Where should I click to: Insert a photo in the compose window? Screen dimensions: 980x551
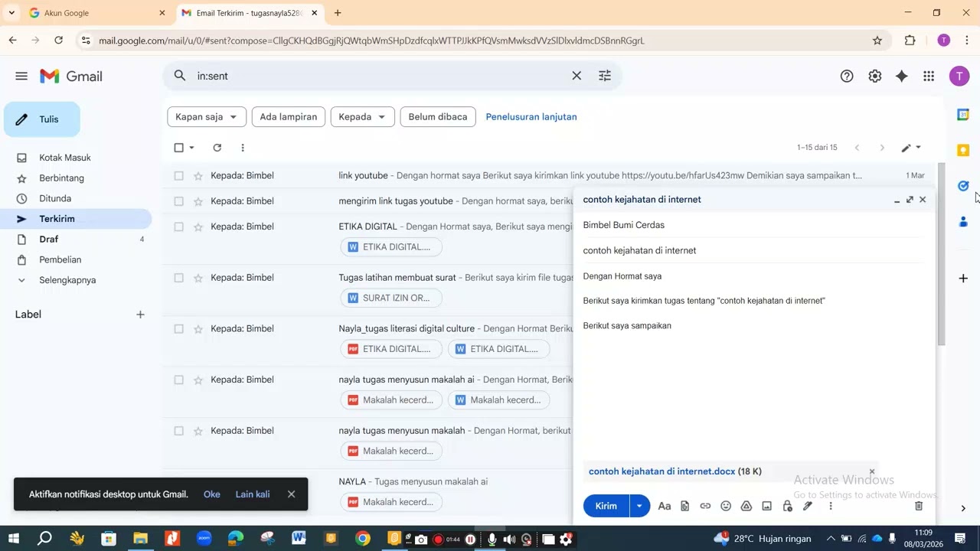click(766, 506)
